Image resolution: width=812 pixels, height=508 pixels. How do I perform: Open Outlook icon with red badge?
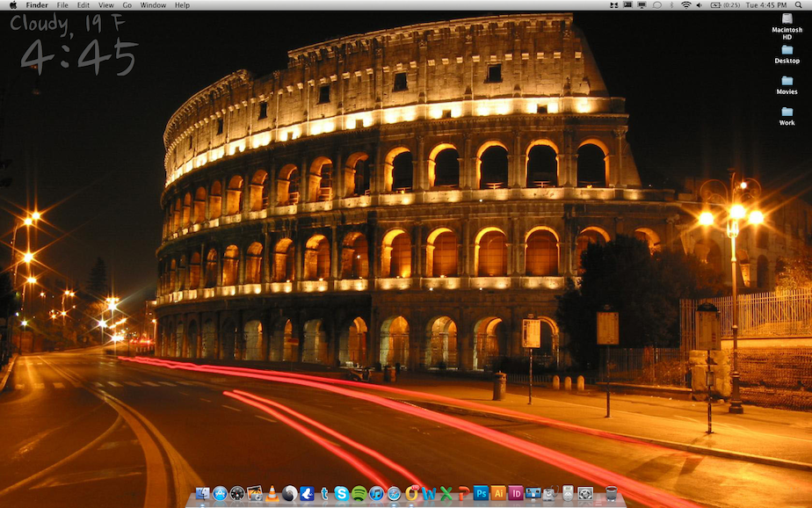(411, 493)
